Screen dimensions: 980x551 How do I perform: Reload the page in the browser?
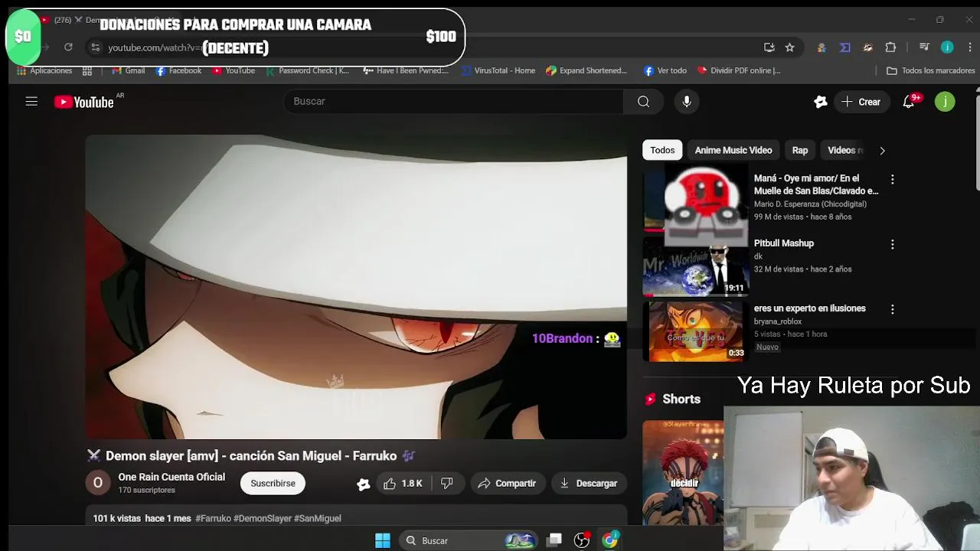68,47
